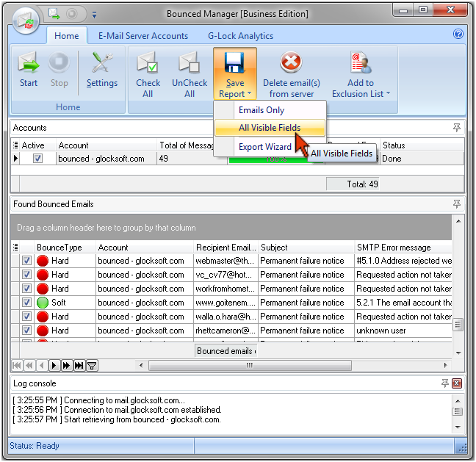Click quick access Start envelope icon
This screenshot has height=462, width=476.
point(54,14)
